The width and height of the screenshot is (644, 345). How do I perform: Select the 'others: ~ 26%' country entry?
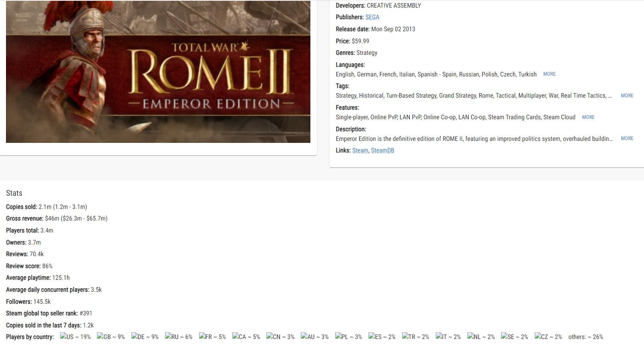(586, 337)
